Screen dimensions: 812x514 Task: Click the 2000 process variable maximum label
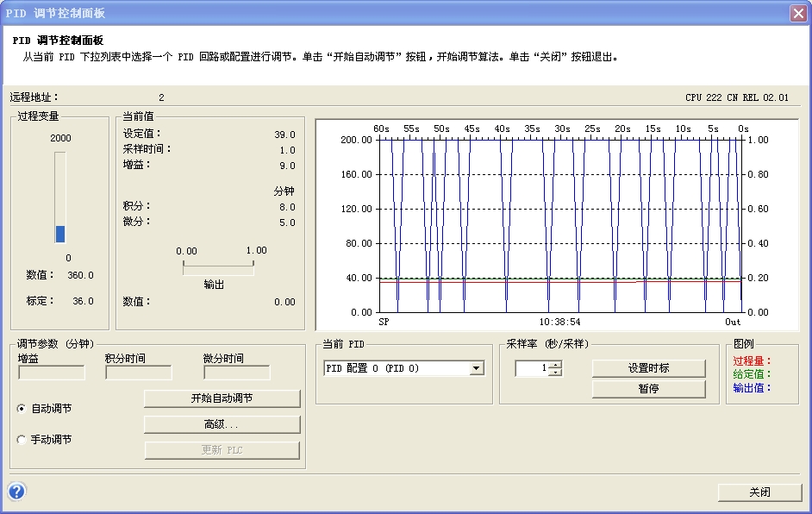click(60, 138)
